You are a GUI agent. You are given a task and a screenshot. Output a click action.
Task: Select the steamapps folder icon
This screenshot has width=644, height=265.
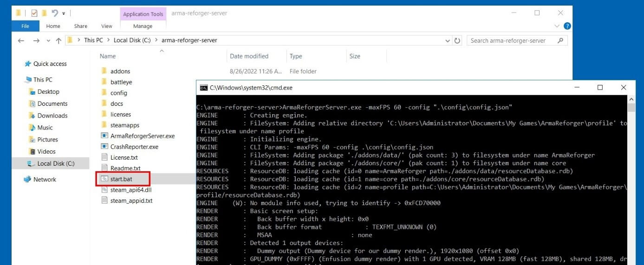[x=104, y=125]
